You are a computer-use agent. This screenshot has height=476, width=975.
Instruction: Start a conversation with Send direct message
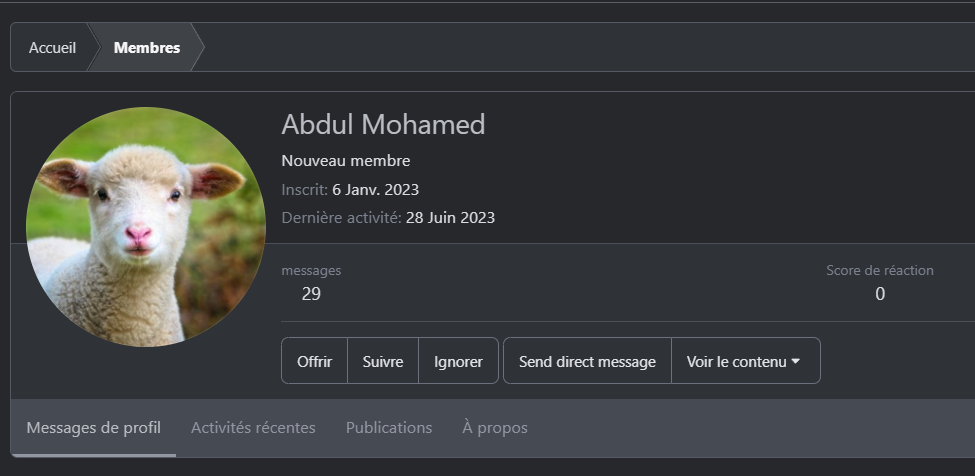point(587,361)
